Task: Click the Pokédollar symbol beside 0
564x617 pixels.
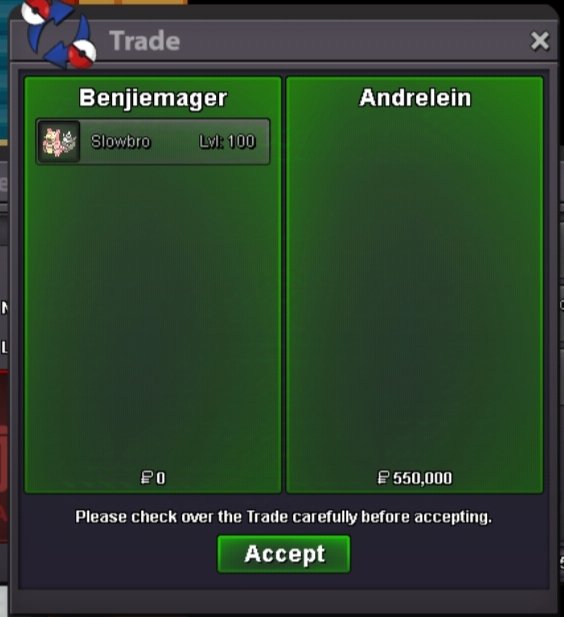Action: 147,478
